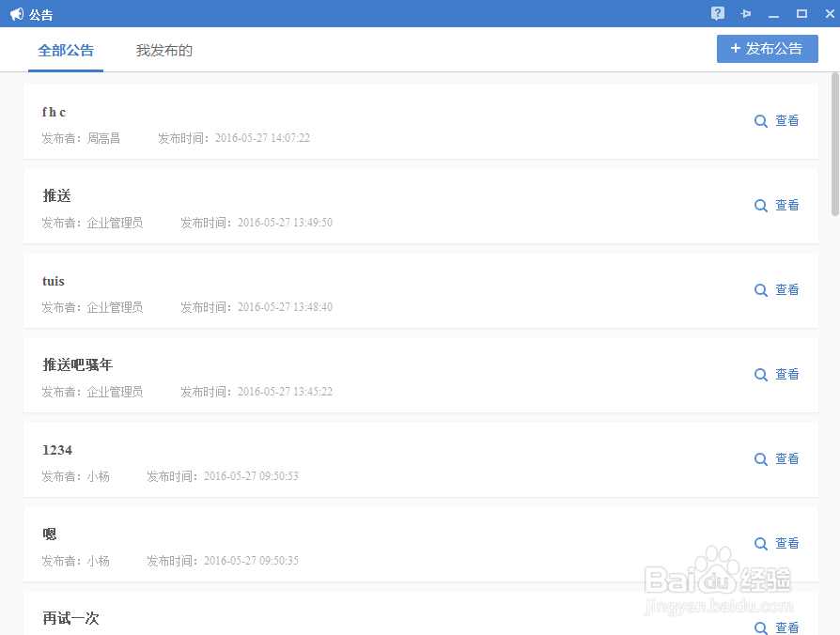
Task: Click the pin window icon
Action: pos(746,14)
